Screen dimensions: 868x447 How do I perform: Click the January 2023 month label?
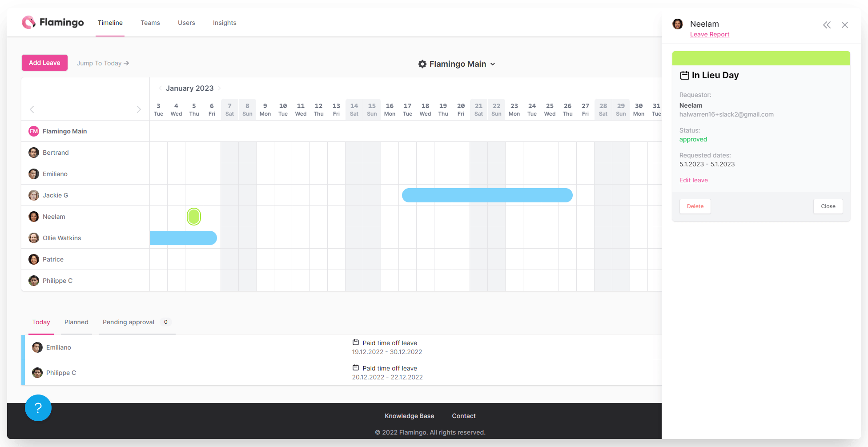190,88
